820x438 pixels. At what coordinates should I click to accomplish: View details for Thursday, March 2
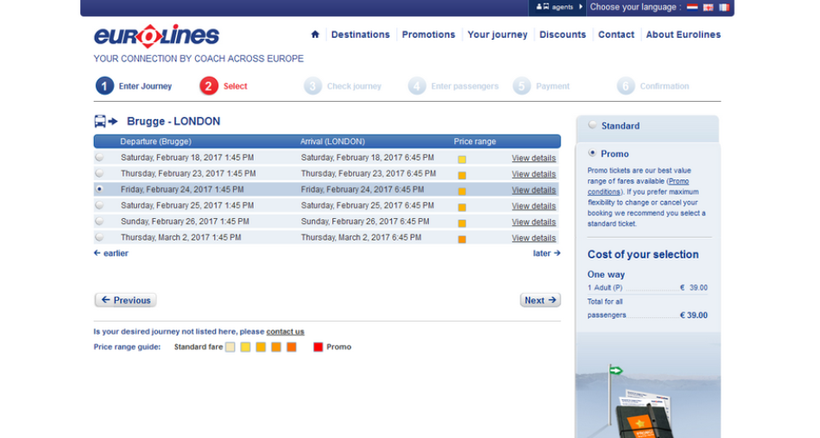coord(533,238)
